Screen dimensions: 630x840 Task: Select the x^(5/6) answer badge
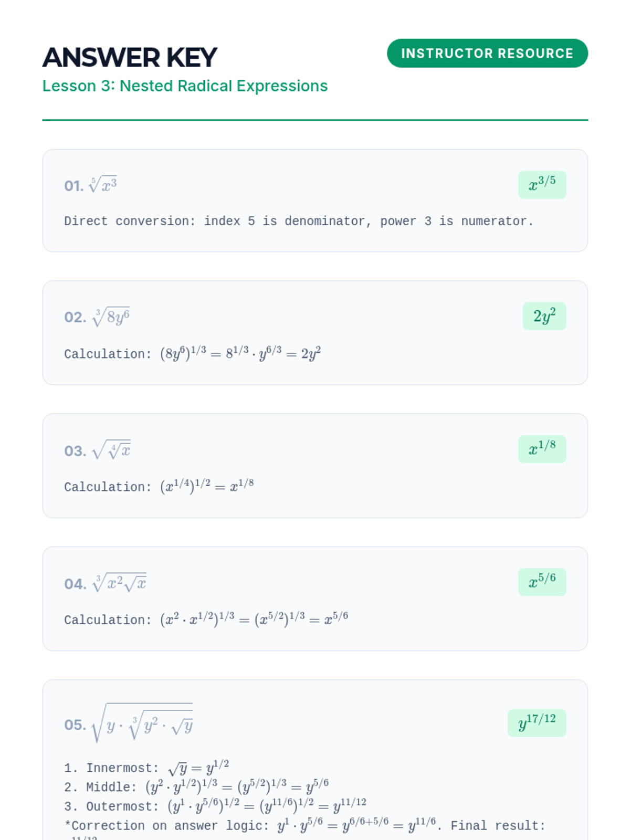coord(542,582)
